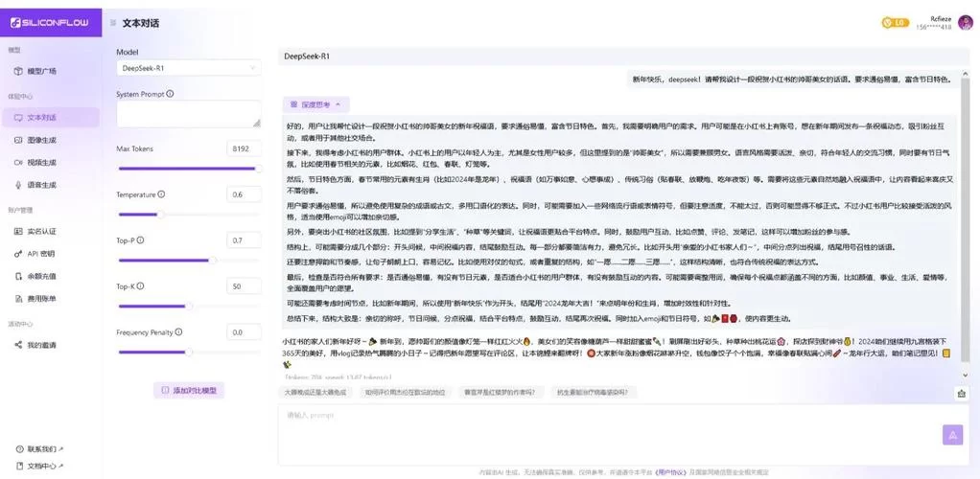Open 视频生成 via its camera icon
The height and width of the screenshot is (479, 980).
click(18, 162)
